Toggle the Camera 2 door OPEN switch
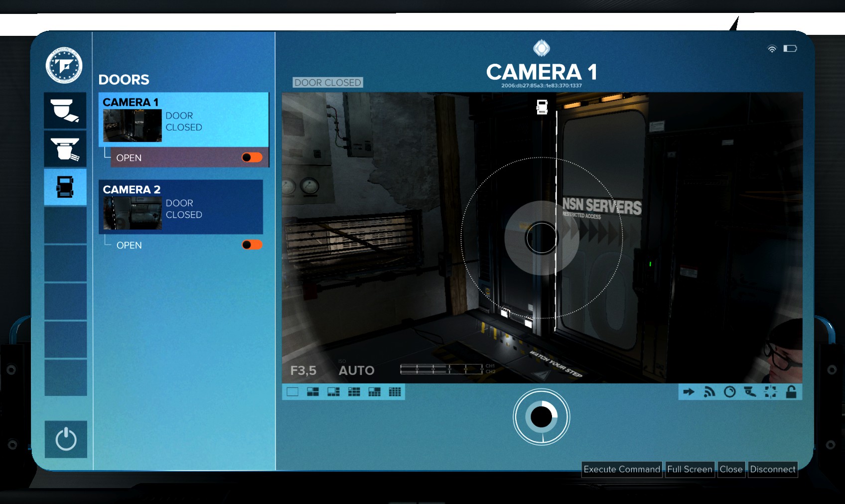845x504 pixels. (252, 245)
